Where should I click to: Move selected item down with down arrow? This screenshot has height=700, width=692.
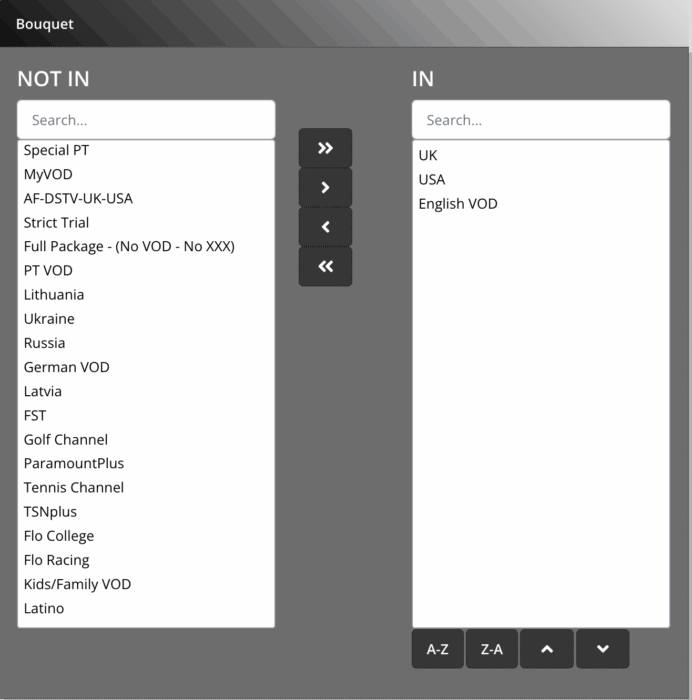pyautogui.click(x=602, y=649)
